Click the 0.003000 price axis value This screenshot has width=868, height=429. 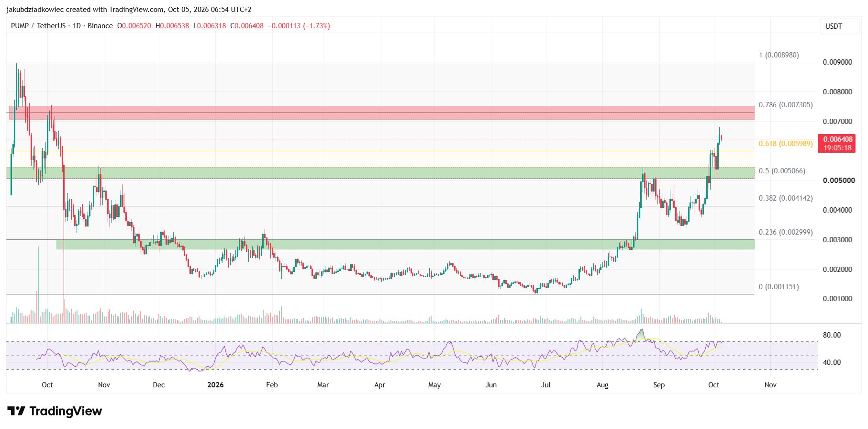point(837,240)
